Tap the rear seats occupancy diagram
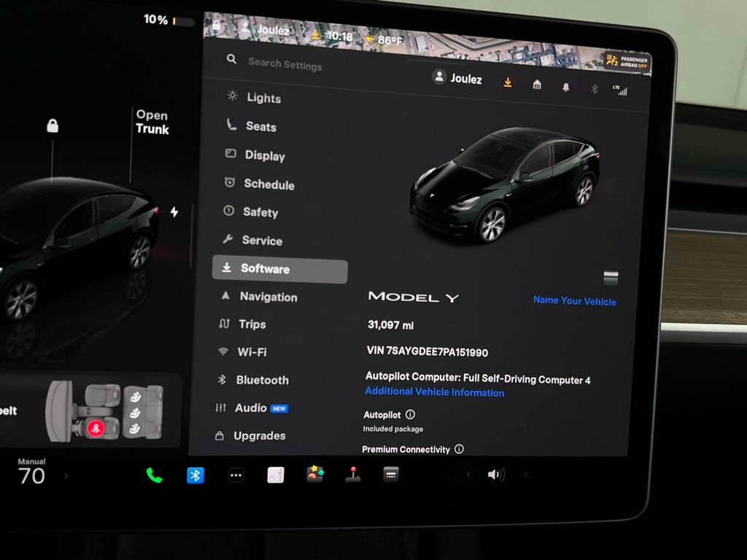This screenshot has height=560, width=747. 144,412
